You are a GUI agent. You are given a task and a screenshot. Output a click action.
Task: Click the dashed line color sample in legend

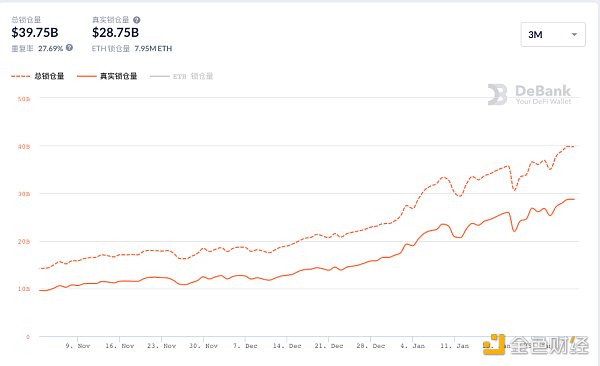click(21, 76)
